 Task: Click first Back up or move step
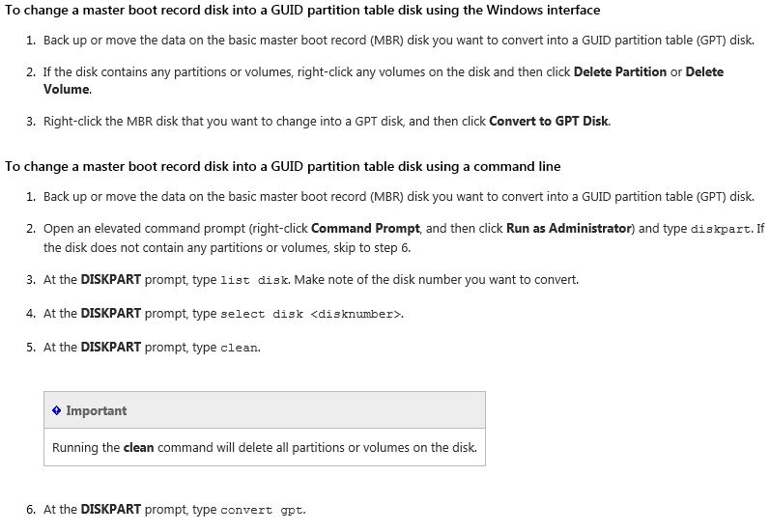(399, 41)
